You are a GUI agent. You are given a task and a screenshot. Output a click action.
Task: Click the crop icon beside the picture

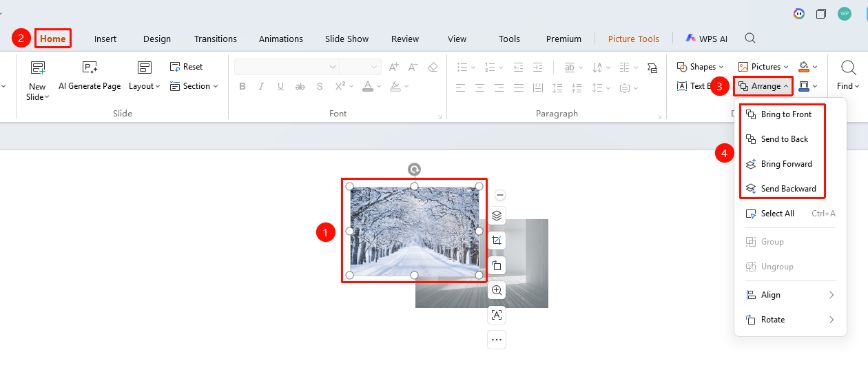pyautogui.click(x=497, y=240)
